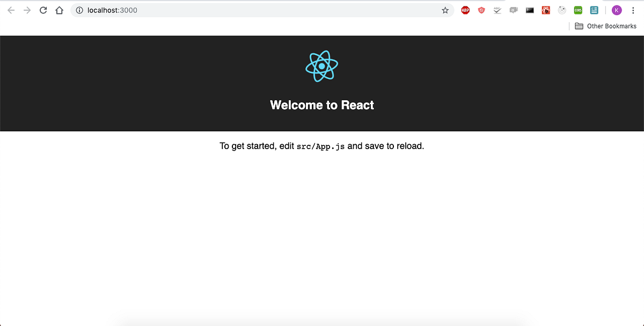Open the Other Bookmarks folder

(605, 26)
